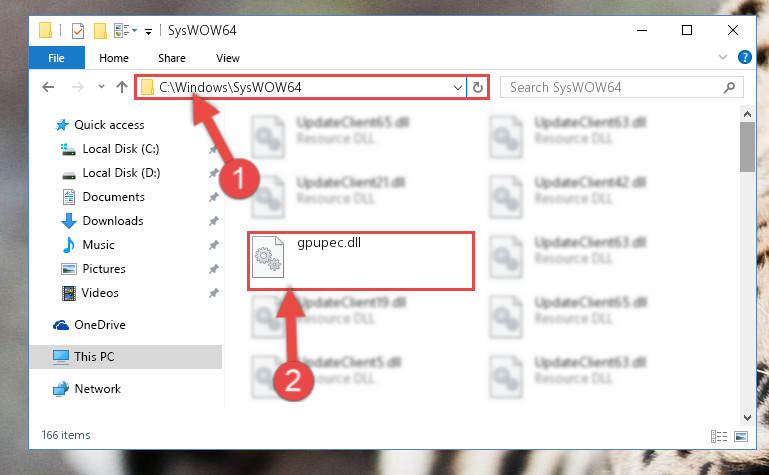
Task: Click the search magnifier icon
Action: tap(729, 88)
